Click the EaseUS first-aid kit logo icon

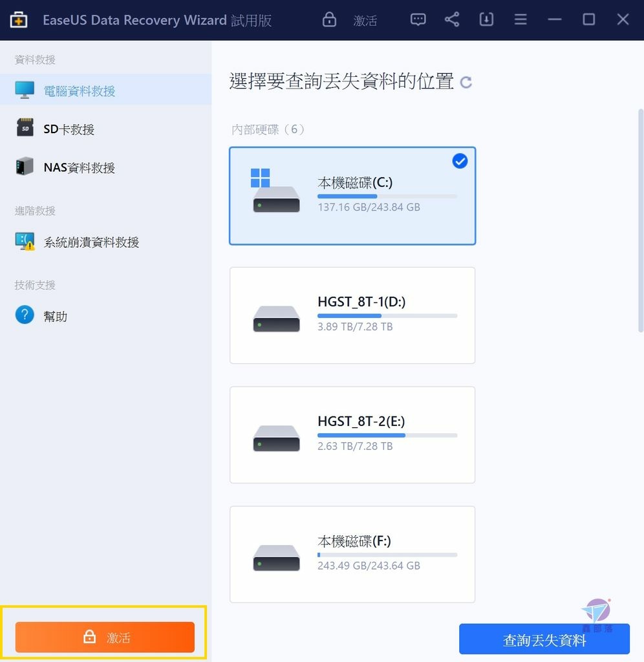coord(19,20)
